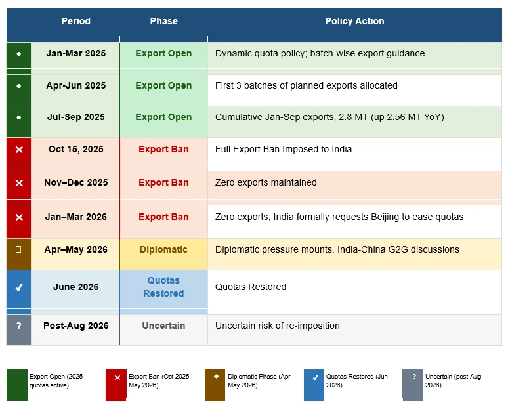Click legend label 'Quotas Restored (Jun 2026)'

(356, 381)
